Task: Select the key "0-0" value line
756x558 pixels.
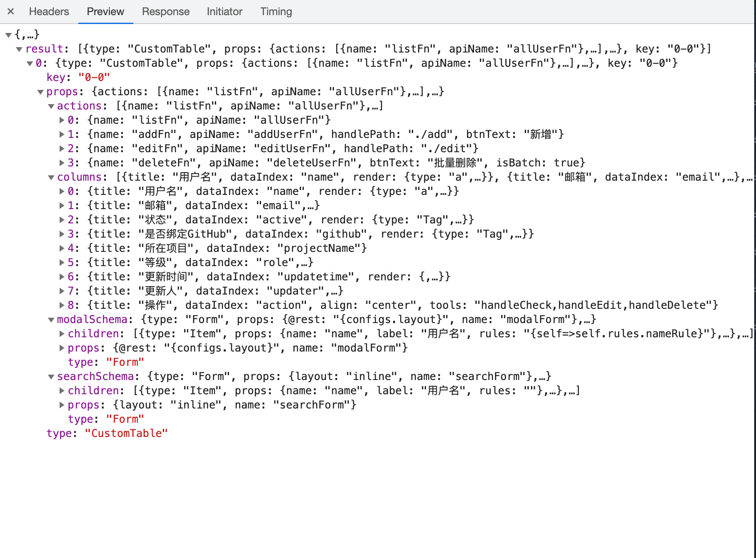Action: click(78, 77)
